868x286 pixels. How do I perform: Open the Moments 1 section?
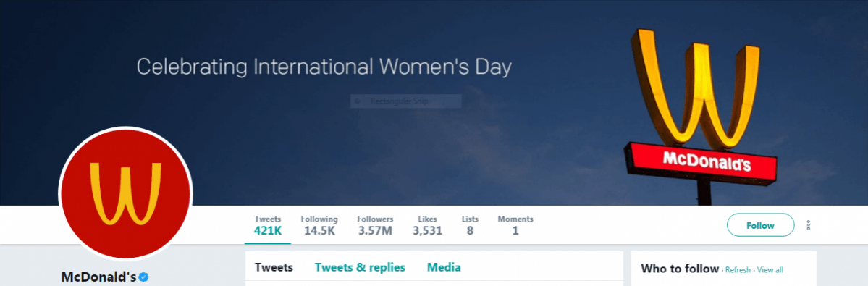coord(515,225)
